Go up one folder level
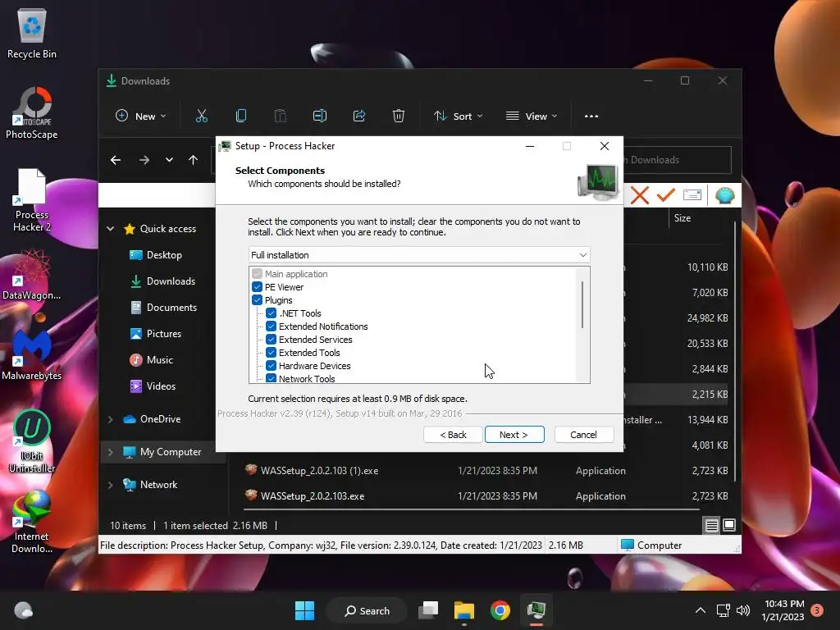The image size is (840, 630). tap(193, 160)
